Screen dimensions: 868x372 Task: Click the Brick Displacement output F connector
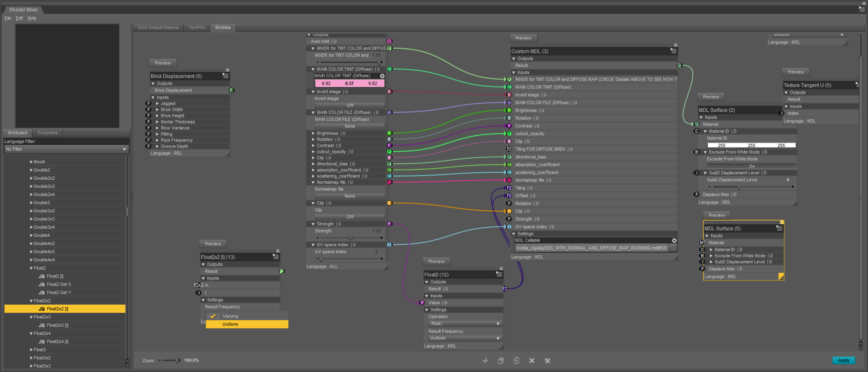point(231,90)
